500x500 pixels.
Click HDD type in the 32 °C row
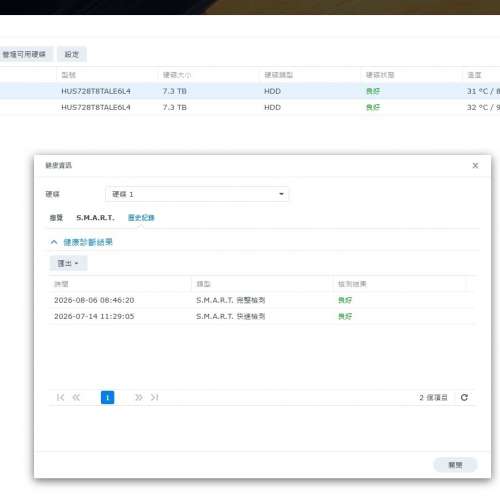point(272,107)
